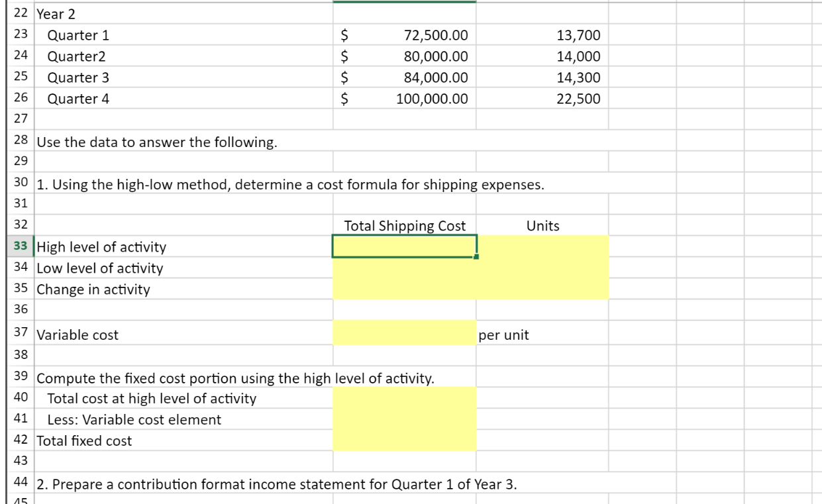Image resolution: width=822 pixels, height=504 pixels.
Task: Click the yellow Total fixed cost cell
Action: [x=404, y=442]
